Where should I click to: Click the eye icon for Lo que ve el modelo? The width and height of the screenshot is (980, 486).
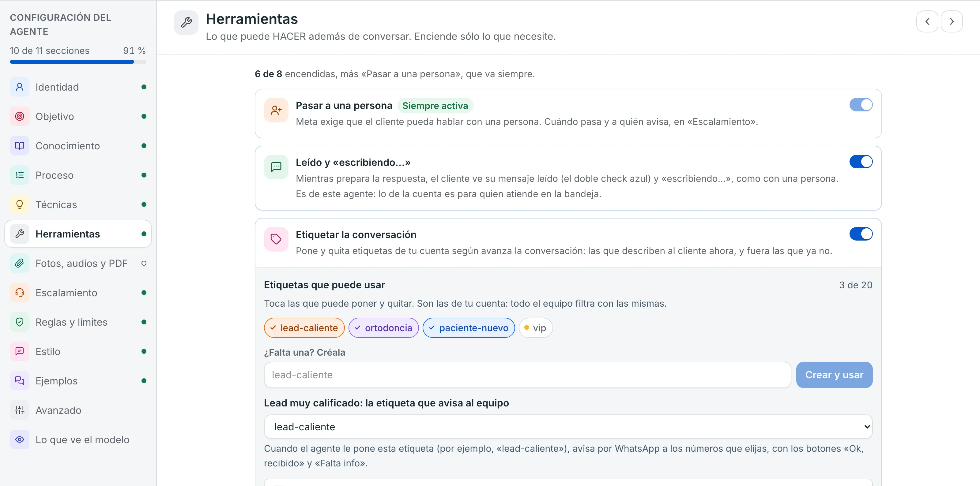[x=19, y=439]
